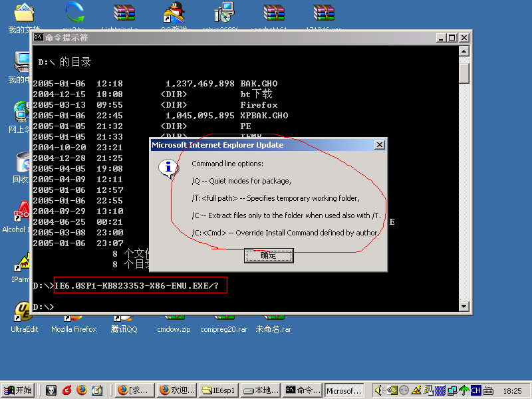Click the 'D:\ 的目录' header line
Viewport: 532px width, 399px height.
(65, 62)
